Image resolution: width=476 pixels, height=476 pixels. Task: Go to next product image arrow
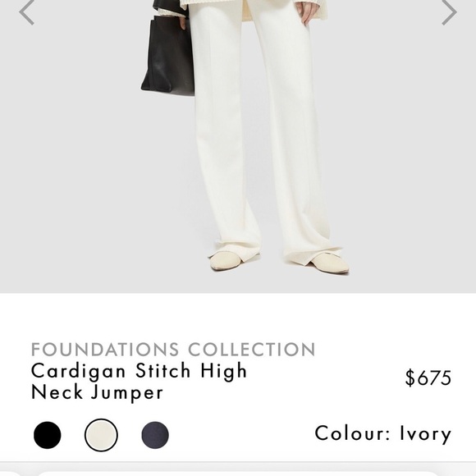pyautogui.click(x=449, y=11)
